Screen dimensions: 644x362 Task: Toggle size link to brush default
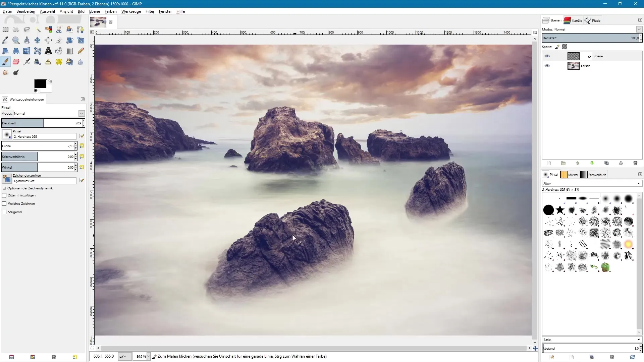(x=82, y=146)
